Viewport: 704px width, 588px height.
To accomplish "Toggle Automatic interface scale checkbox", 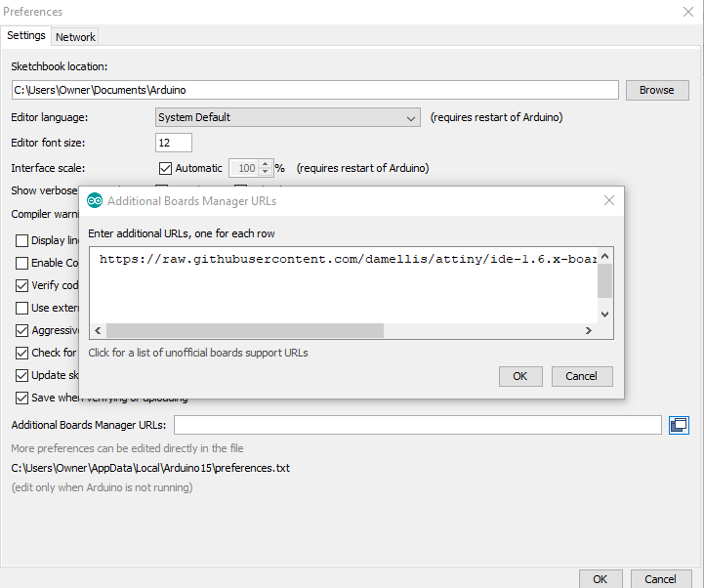I will click(165, 168).
